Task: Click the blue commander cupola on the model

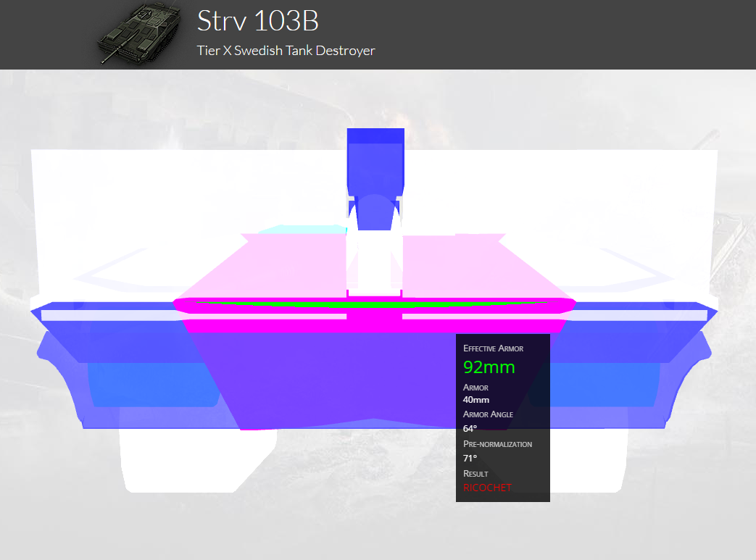Action: (x=375, y=179)
